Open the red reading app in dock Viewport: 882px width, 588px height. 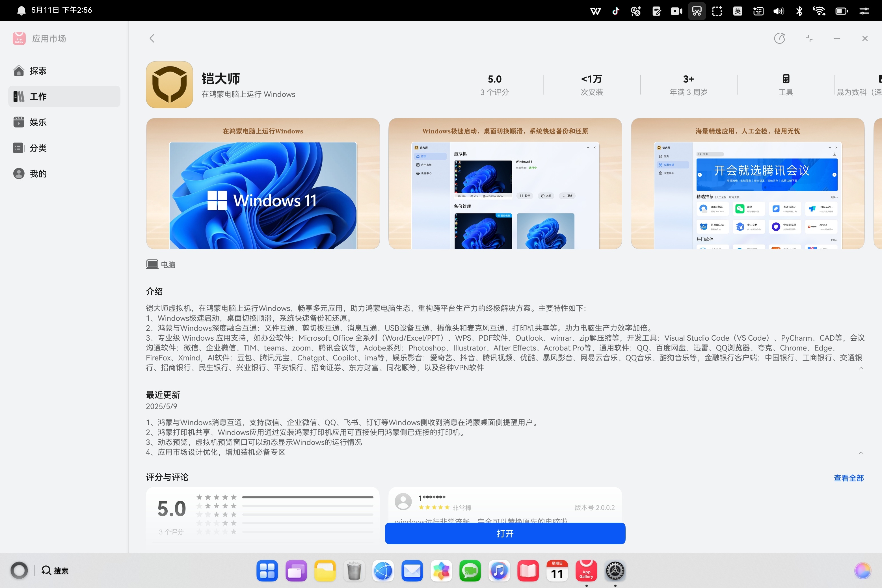click(528, 571)
